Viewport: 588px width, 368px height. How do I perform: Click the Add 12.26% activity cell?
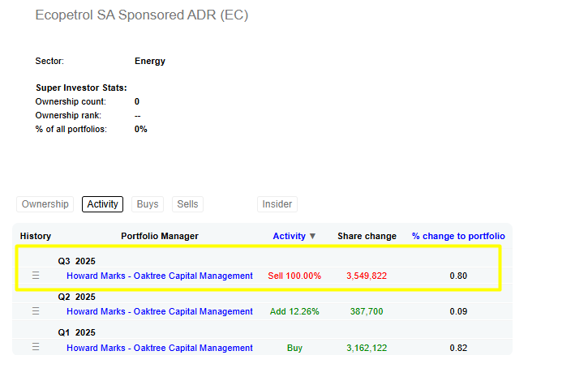coord(294,311)
